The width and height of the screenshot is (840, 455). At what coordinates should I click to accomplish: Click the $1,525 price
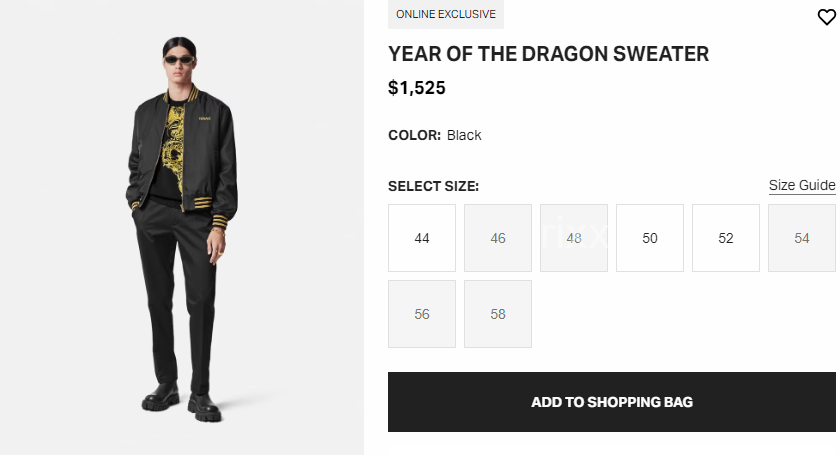click(x=417, y=88)
